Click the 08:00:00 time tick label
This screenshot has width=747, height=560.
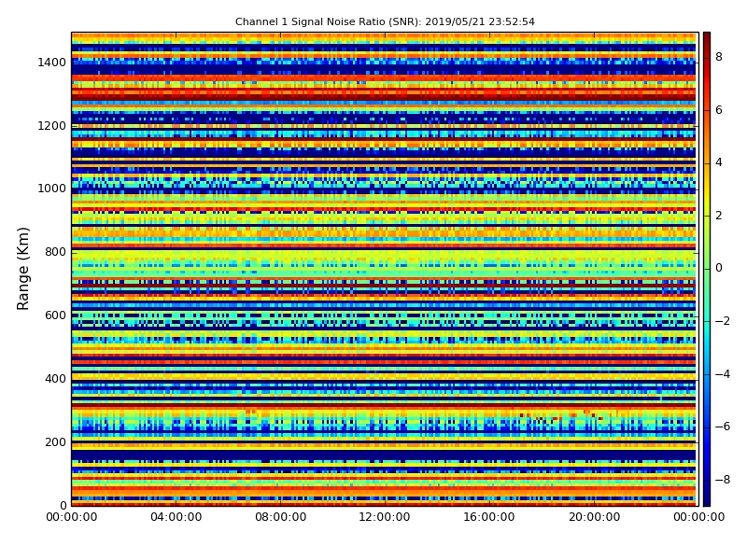pos(281,517)
